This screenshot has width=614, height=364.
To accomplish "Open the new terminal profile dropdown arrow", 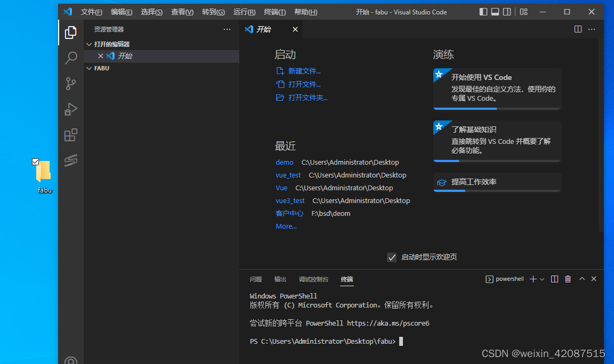I will [542, 279].
